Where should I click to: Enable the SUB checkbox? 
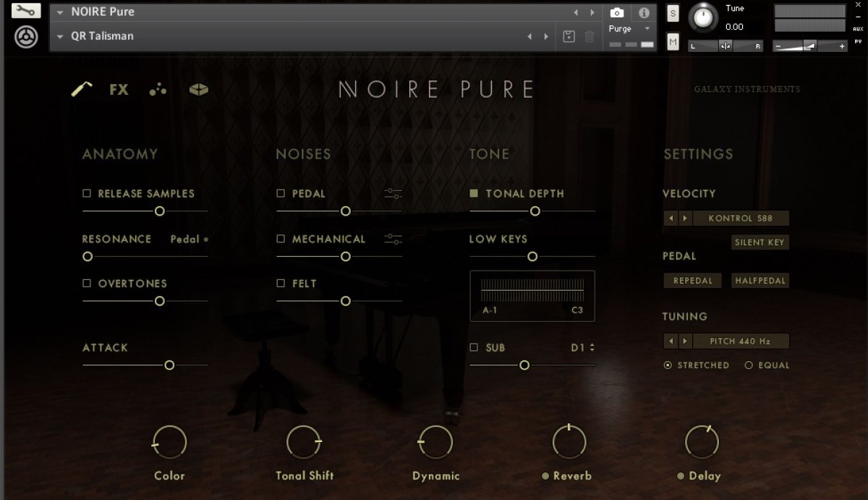(475, 347)
